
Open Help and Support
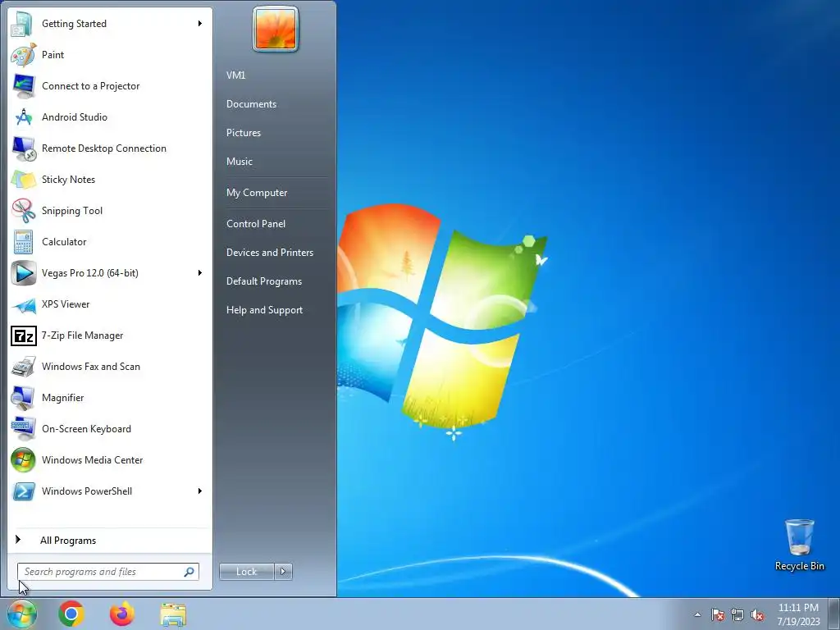[264, 309]
